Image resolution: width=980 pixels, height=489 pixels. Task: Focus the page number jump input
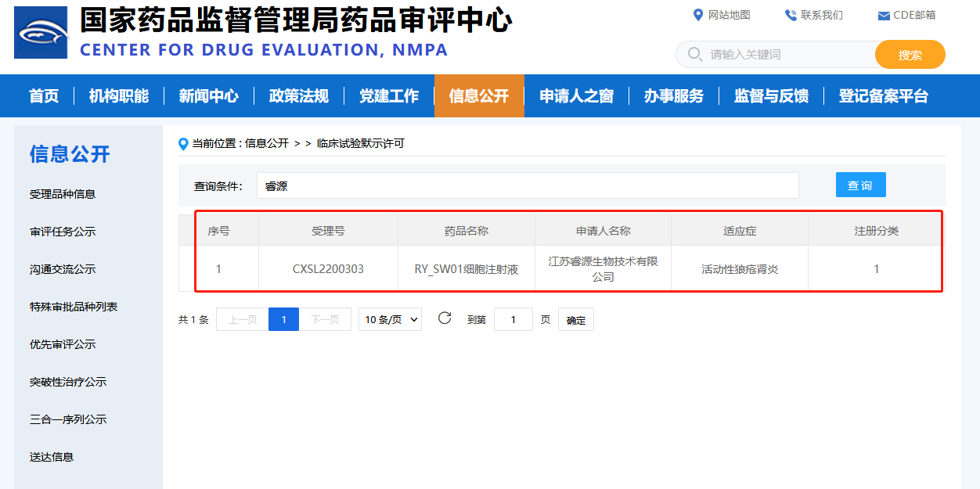coord(513,319)
